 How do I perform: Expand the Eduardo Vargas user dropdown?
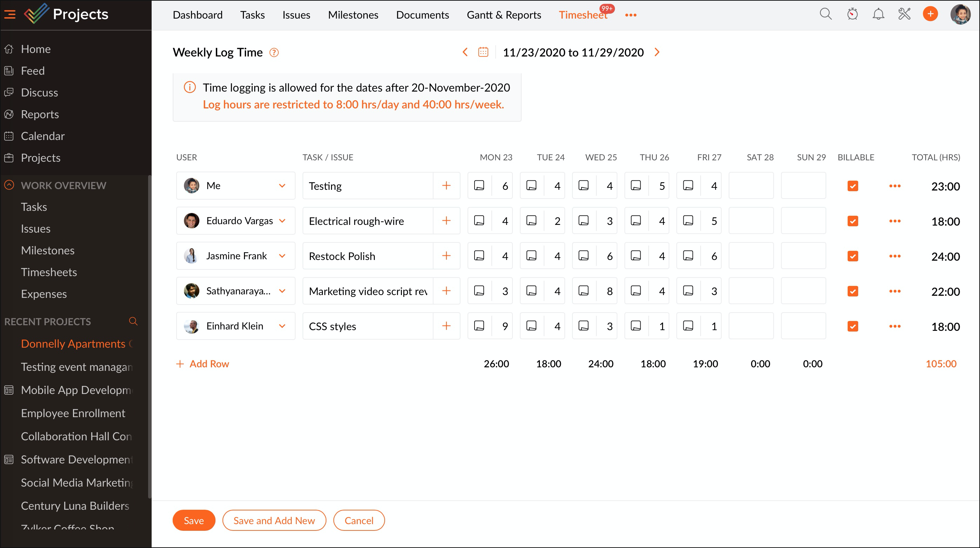pyautogui.click(x=282, y=221)
